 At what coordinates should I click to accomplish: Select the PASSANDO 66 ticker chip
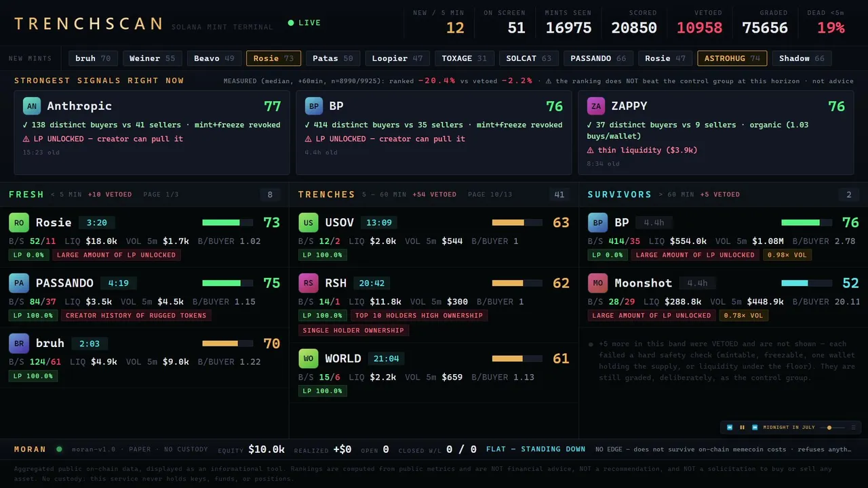tap(599, 58)
